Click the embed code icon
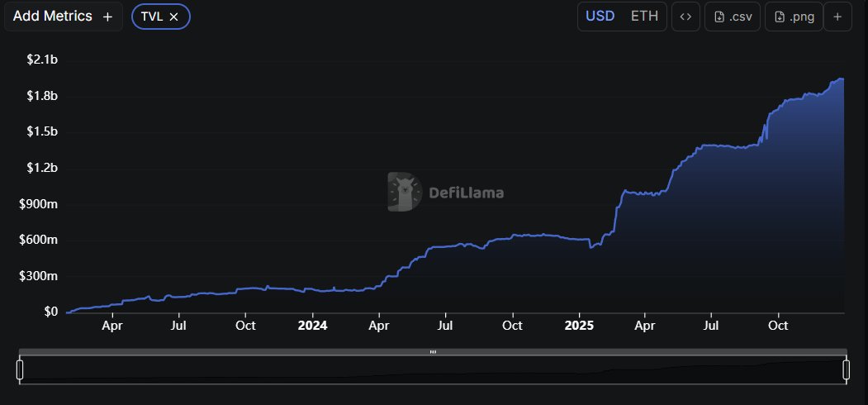The height and width of the screenshot is (405, 868). click(685, 17)
